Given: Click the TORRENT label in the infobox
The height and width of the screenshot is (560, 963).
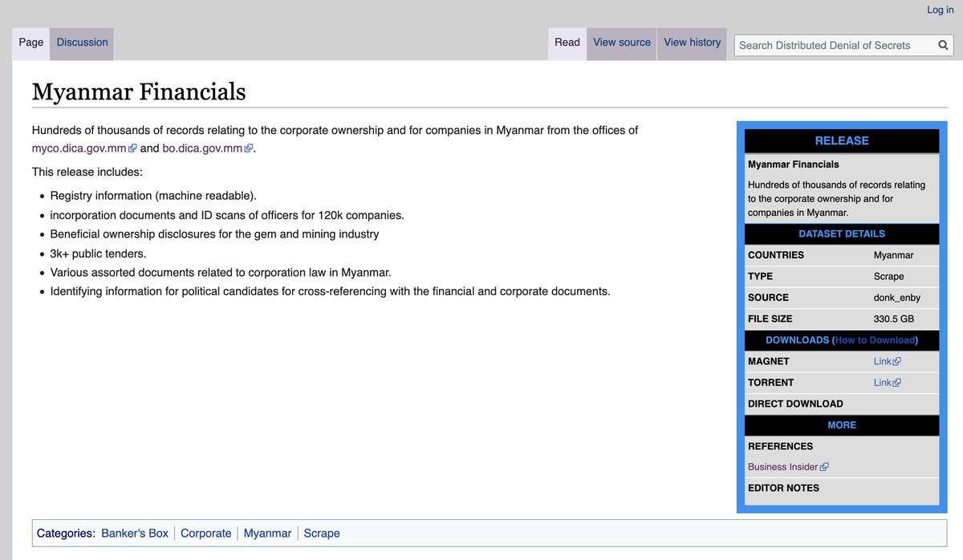Looking at the screenshot, I should click(770, 383).
